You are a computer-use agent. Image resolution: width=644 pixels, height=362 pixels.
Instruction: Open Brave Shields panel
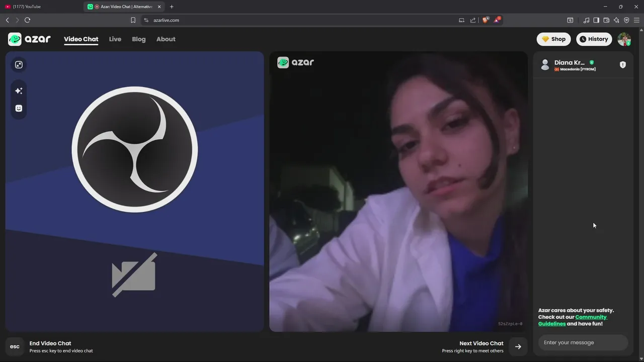[486, 20]
